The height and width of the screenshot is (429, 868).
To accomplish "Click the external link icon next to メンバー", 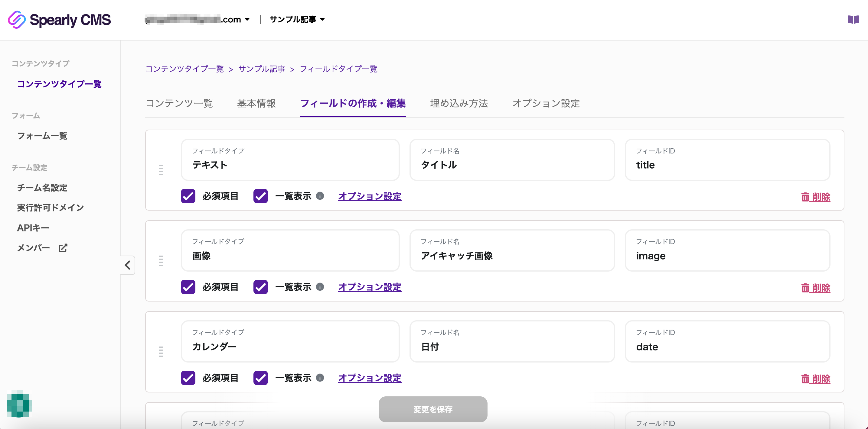I will coord(63,248).
